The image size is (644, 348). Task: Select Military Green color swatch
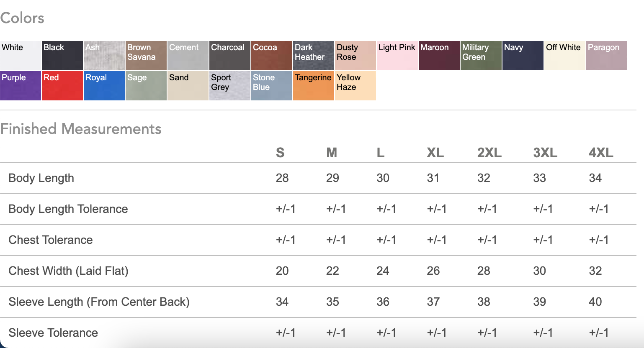481,56
